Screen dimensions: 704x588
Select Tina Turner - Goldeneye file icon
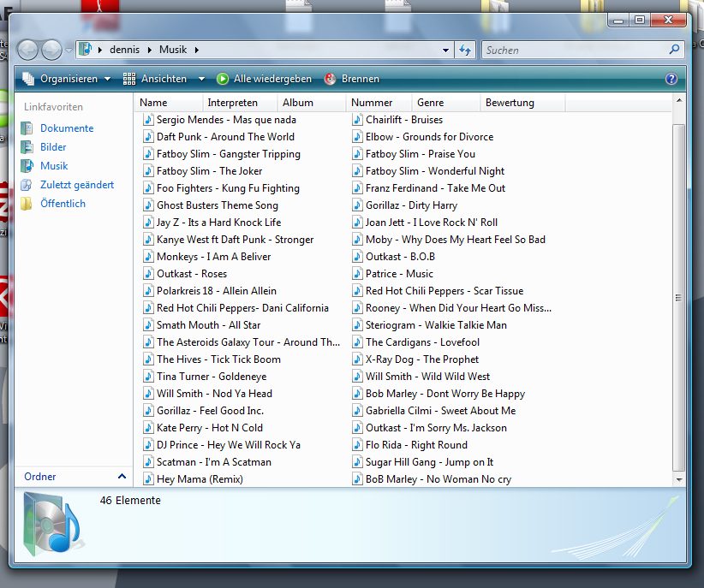(x=148, y=377)
